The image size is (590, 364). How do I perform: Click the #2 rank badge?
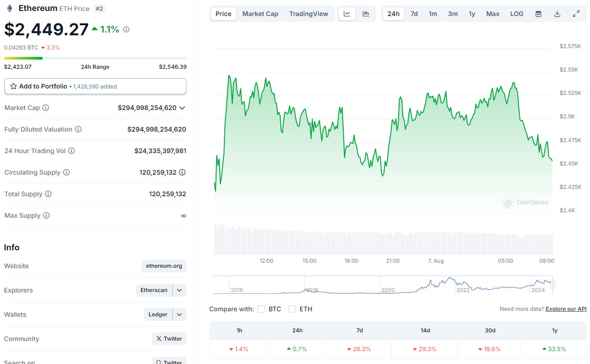[x=99, y=8]
